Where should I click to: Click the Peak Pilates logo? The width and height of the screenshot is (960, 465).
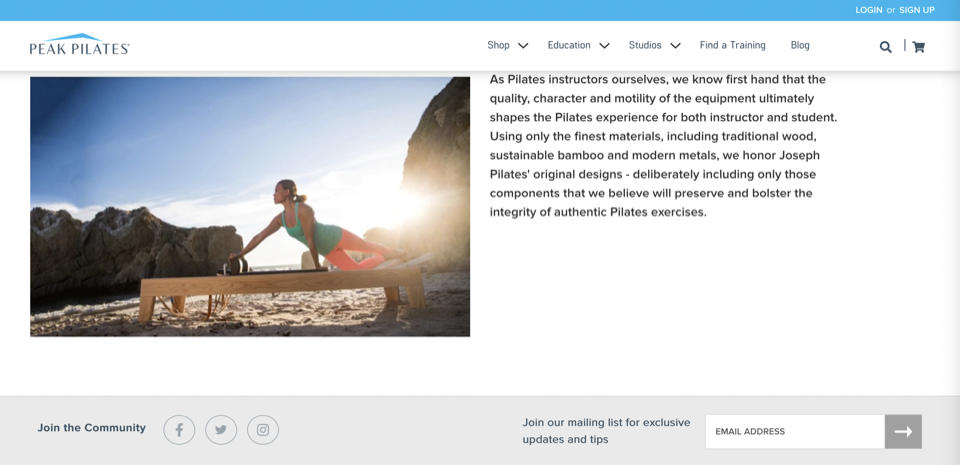(x=80, y=45)
